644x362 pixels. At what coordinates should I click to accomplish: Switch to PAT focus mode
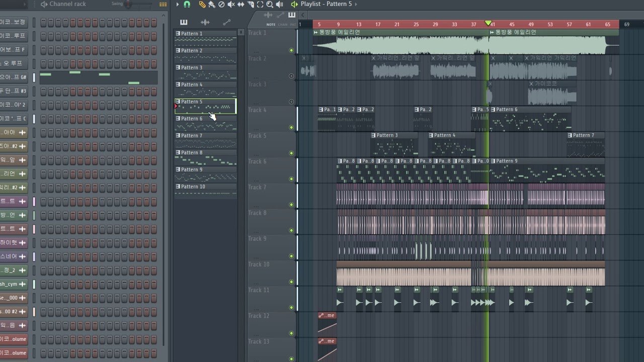pyautogui.click(x=293, y=24)
